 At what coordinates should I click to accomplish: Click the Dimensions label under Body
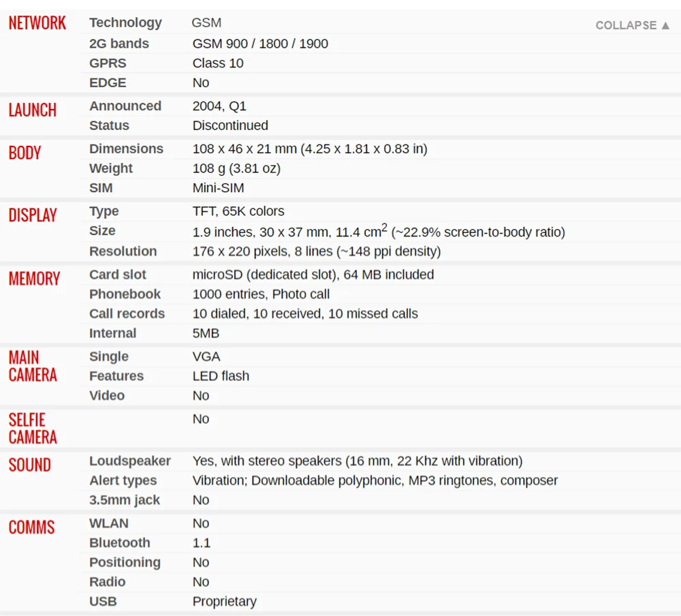click(x=127, y=149)
